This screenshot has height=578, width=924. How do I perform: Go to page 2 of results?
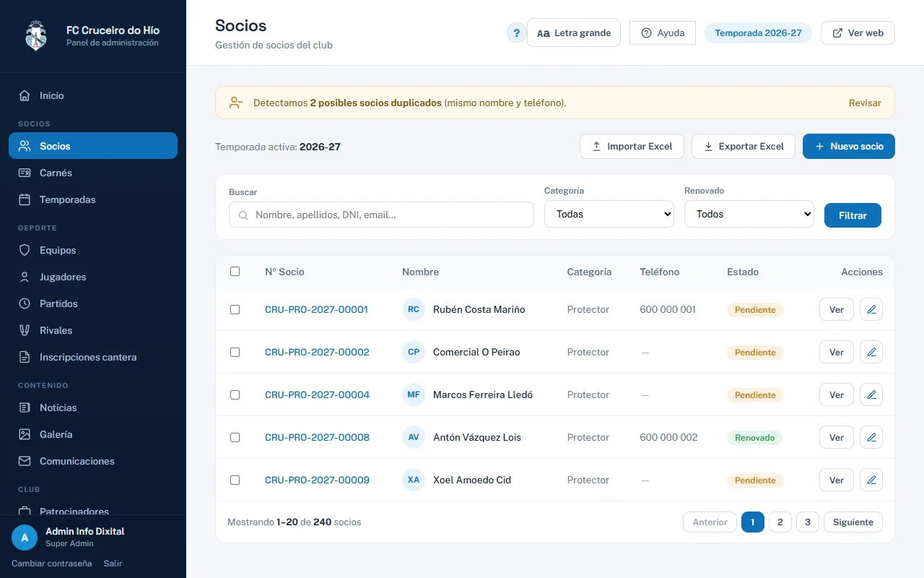pos(780,522)
